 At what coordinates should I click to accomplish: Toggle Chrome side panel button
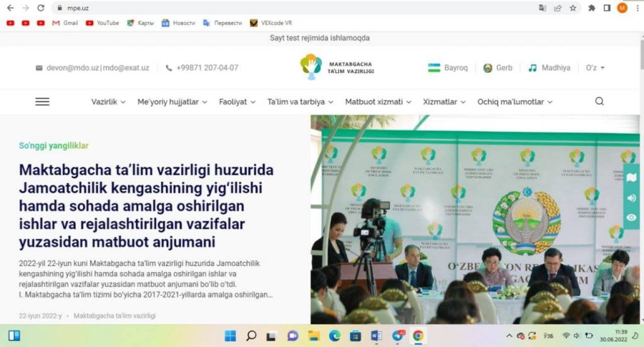[x=607, y=8]
